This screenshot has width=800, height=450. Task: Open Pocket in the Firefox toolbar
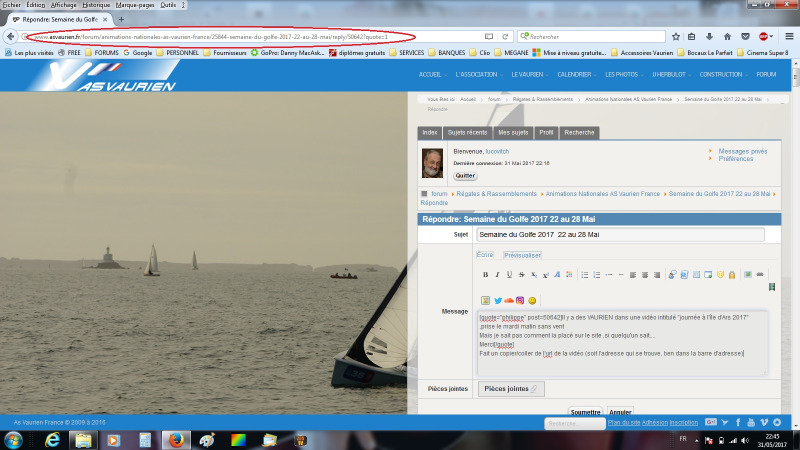click(745, 37)
